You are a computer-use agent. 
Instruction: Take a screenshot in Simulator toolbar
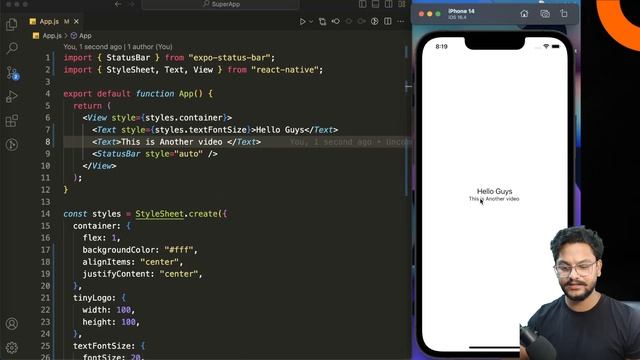click(545, 14)
